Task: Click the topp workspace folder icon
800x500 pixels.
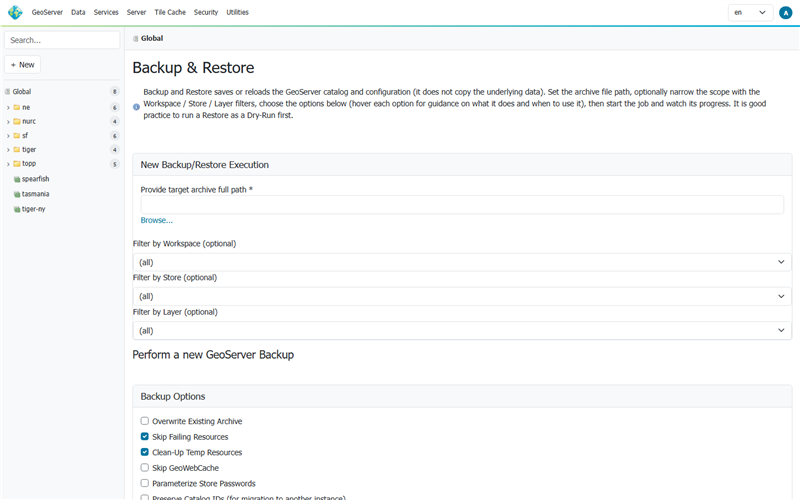Action: pos(17,164)
